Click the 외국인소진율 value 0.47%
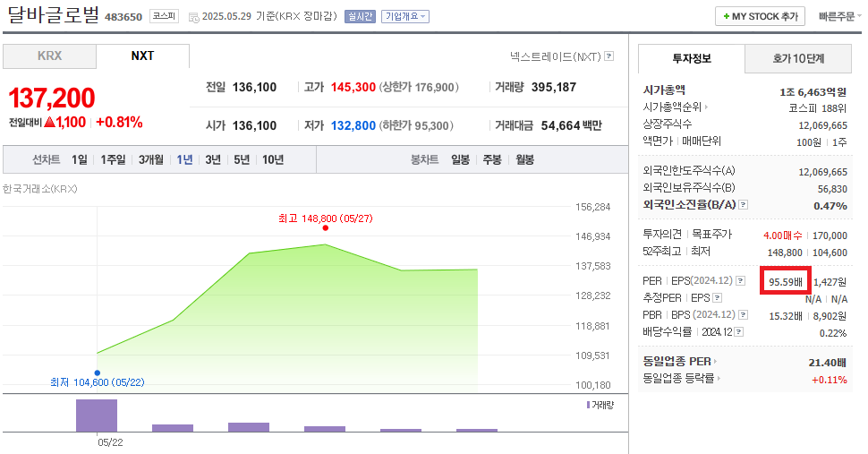Image resolution: width=868 pixels, height=454 pixels. [830, 206]
